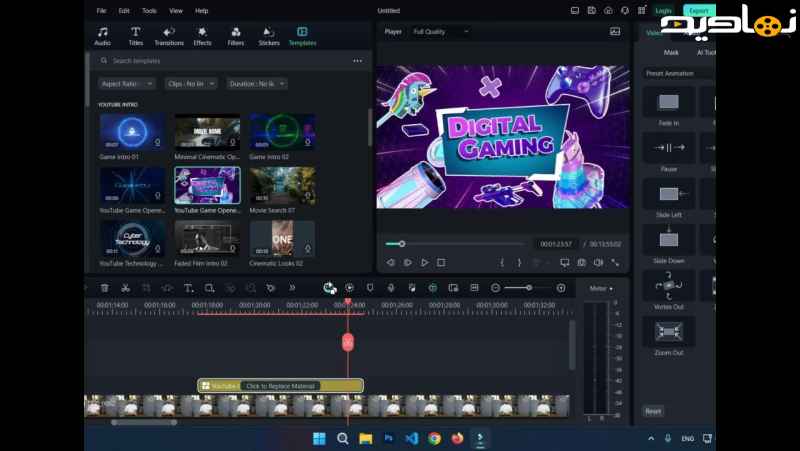
Task: Open the Titles tab
Action: point(136,36)
